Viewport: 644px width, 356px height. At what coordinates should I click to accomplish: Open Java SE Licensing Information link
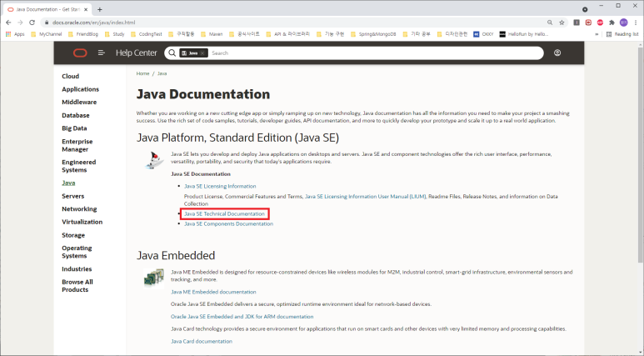(220, 186)
